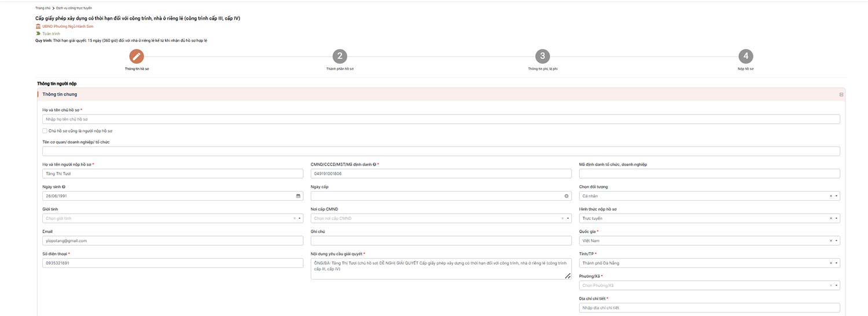Click info icon beside CMND/CCCD/MST/Mã định danh label
This screenshot has height=316, width=868.
(x=374, y=164)
